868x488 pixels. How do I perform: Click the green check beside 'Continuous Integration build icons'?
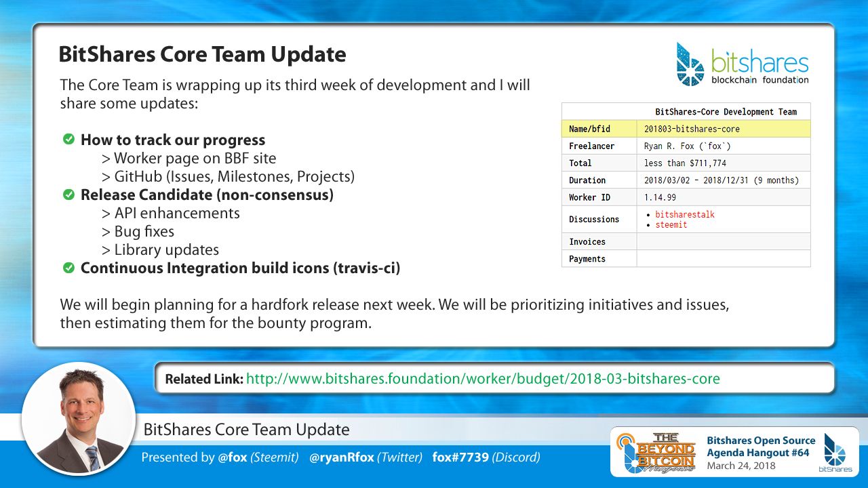[68, 268]
